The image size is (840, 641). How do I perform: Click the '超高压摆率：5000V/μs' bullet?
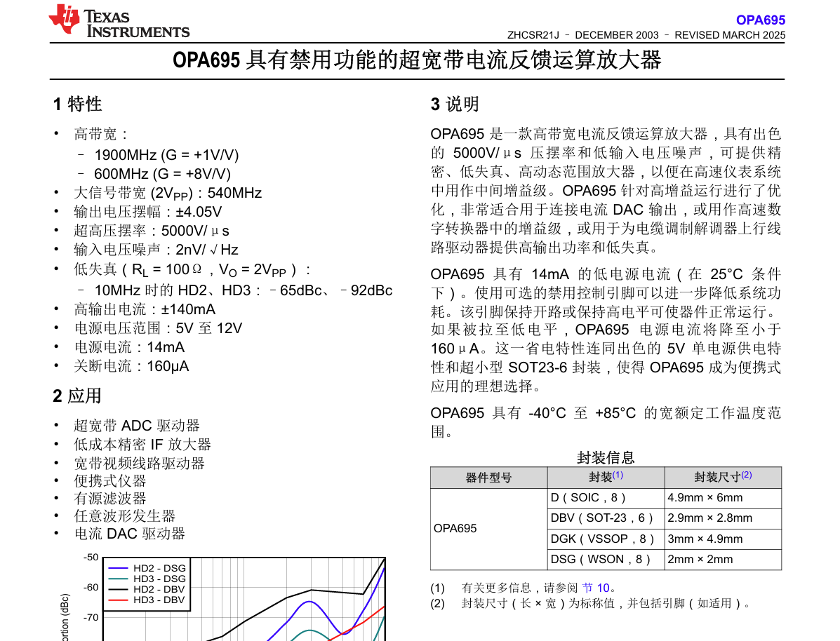click(152, 231)
